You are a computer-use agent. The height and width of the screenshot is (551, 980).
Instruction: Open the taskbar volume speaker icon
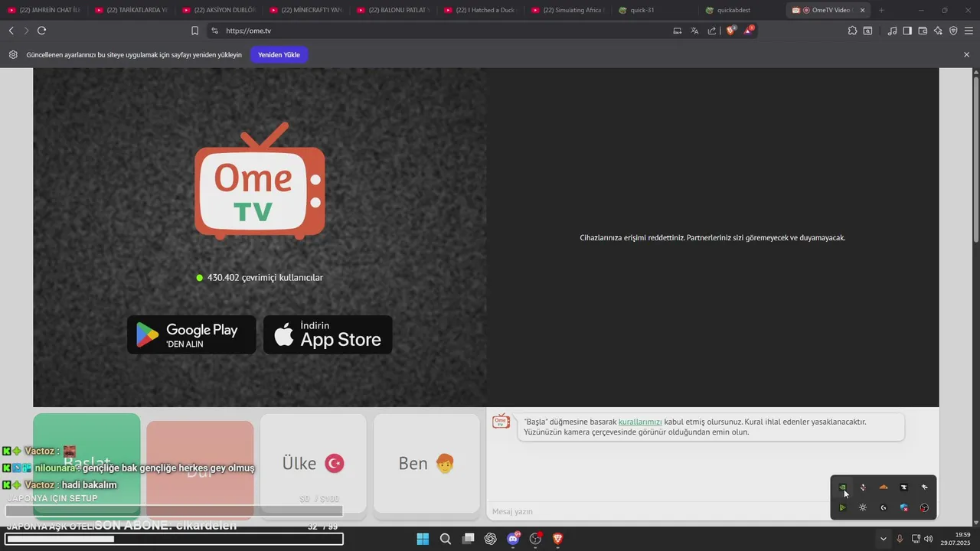[929, 539]
